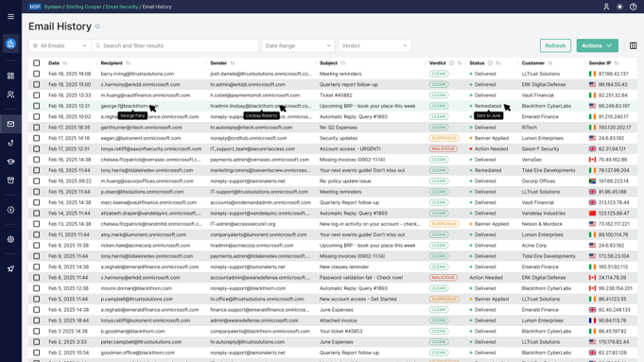The image size is (644, 362).
Task: Click the Verdict column info icon
Action: point(451,63)
